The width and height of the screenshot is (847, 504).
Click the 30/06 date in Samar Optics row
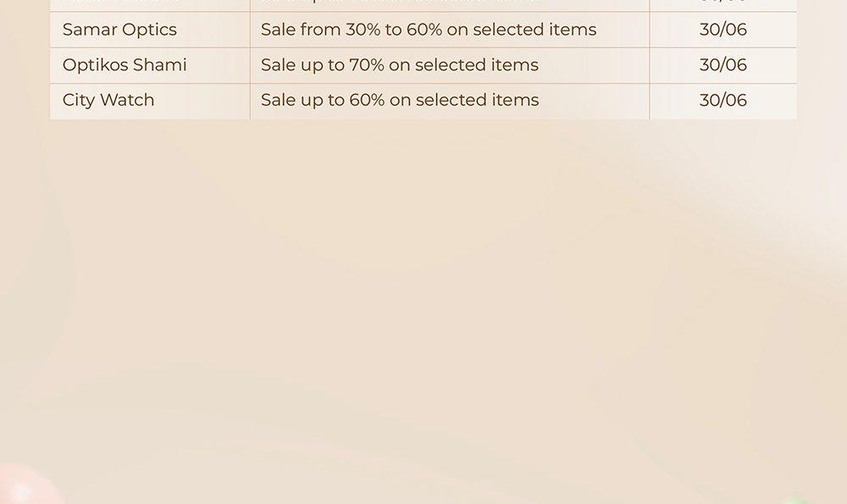pos(722,29)
